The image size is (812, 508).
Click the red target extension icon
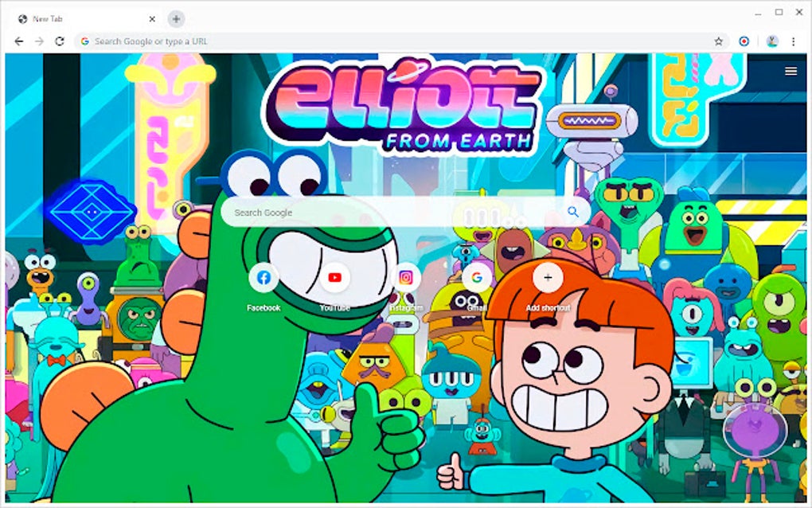click(x=744, y=41)
